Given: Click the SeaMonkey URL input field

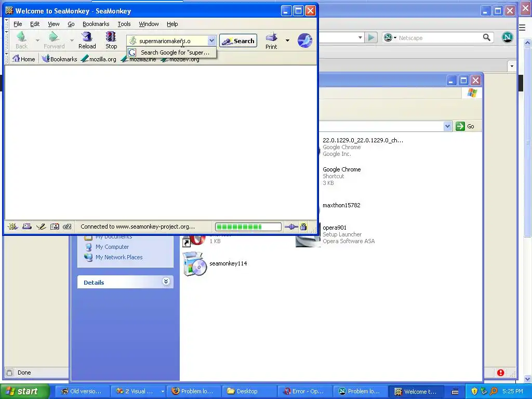Looking at the screenshot, I should (x=167, y=41).
